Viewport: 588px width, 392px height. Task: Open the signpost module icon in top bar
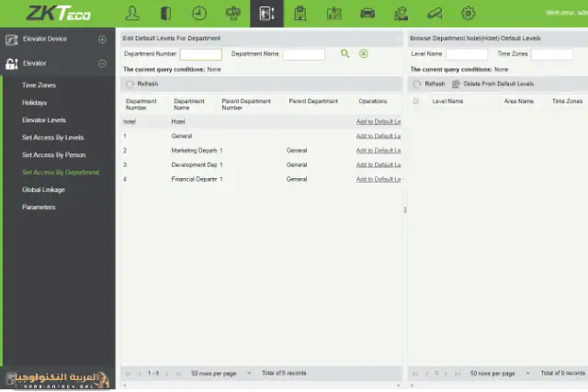point(232,14)
